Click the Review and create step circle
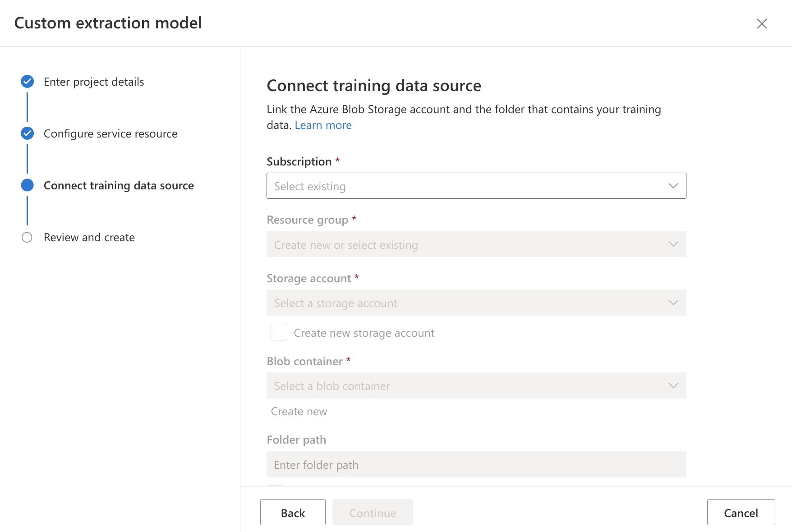Viewport: 792px width, 532px height. point(27,238)
